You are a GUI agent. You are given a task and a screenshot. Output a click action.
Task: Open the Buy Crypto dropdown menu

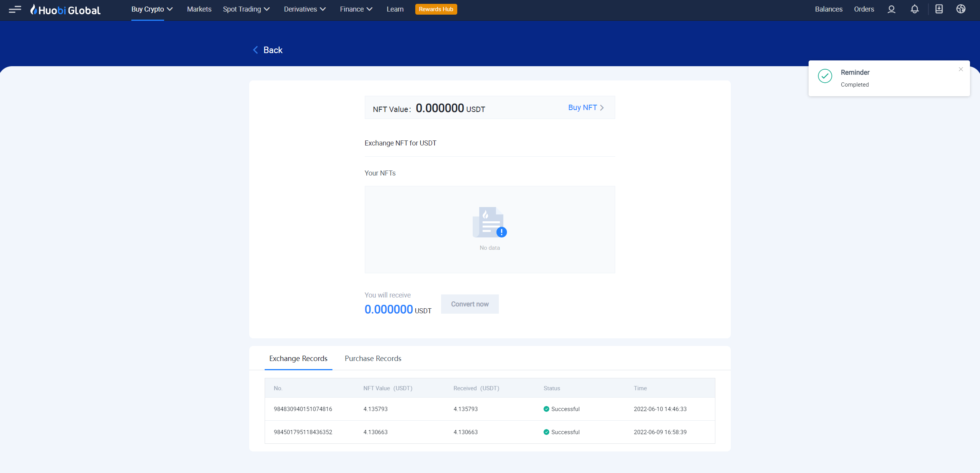tap(153, 9)
